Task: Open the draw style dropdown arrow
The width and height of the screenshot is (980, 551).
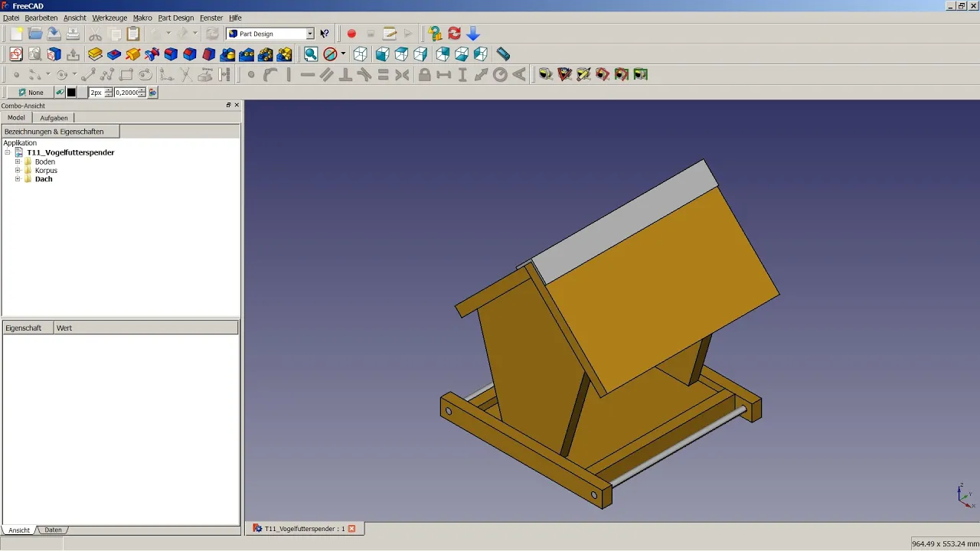Action: 343,54
